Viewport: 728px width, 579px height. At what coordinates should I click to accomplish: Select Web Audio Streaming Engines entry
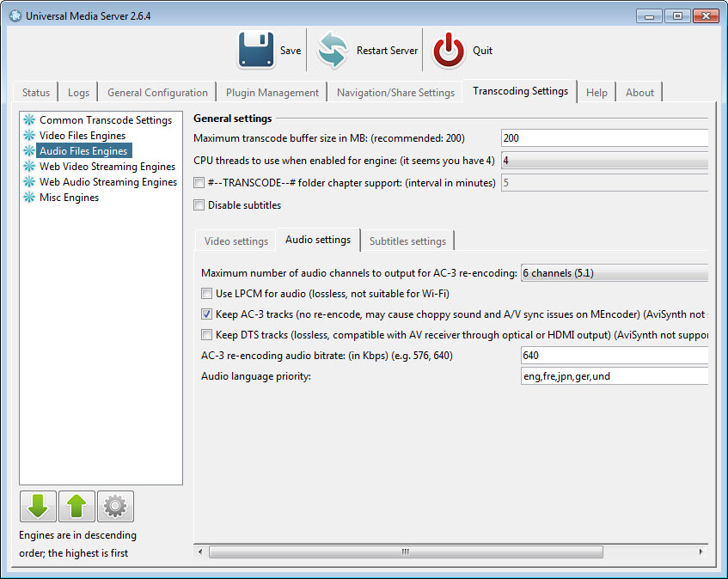[x=108, y=181]
